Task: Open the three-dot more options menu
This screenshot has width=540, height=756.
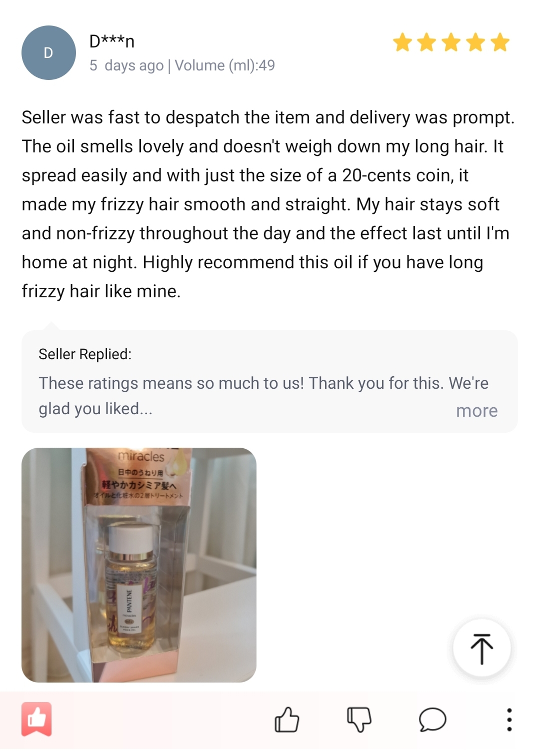Action: 509,720
